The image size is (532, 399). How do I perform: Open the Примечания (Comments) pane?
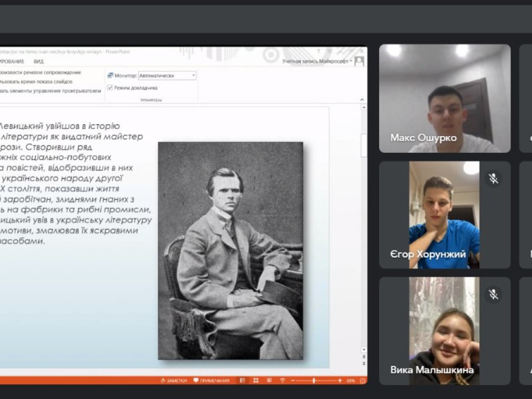click(211, 381)
